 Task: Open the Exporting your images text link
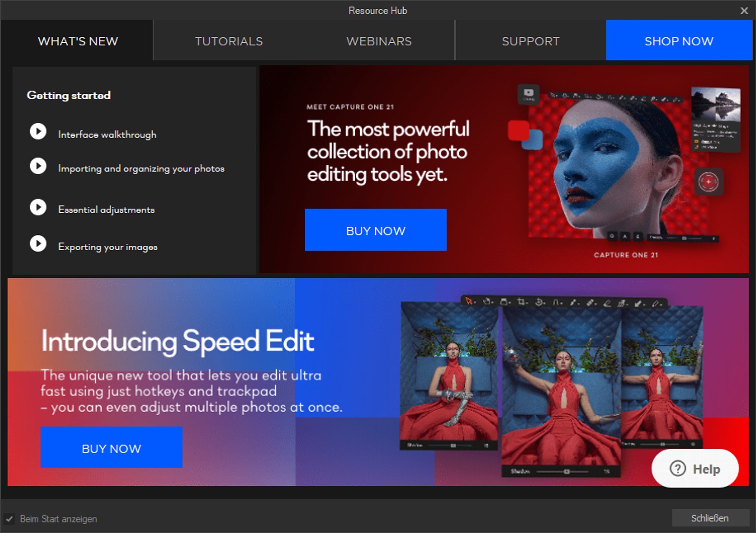pyautogui.click(x=108, y=247)
